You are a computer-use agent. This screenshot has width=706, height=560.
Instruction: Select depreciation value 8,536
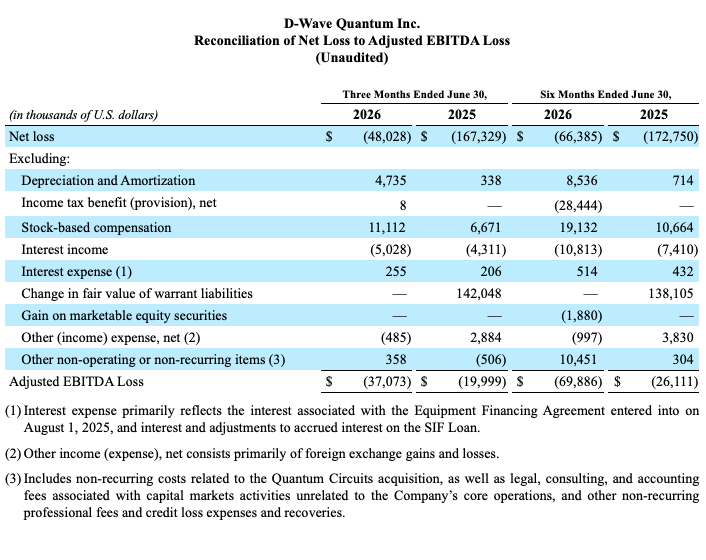(582, 181)
